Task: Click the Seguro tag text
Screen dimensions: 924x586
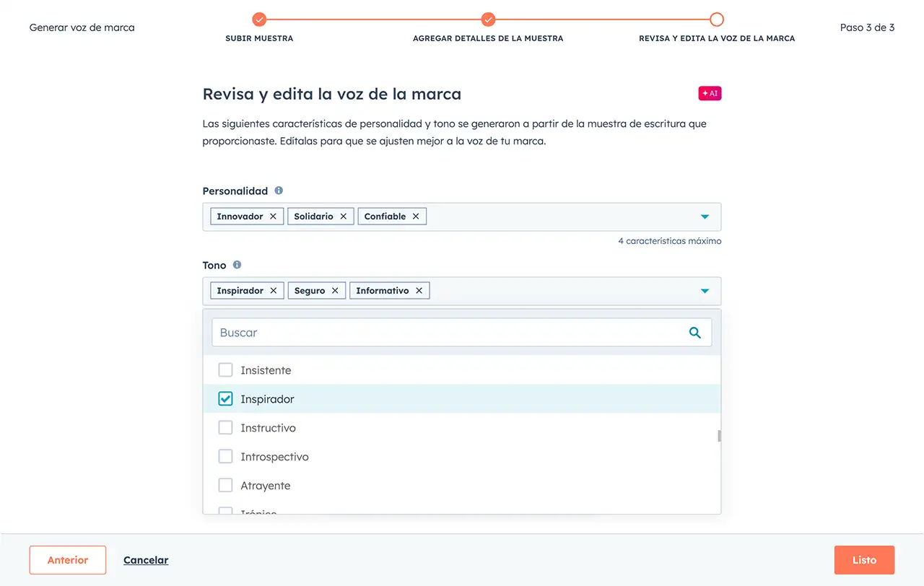Action: click(310, 291)
